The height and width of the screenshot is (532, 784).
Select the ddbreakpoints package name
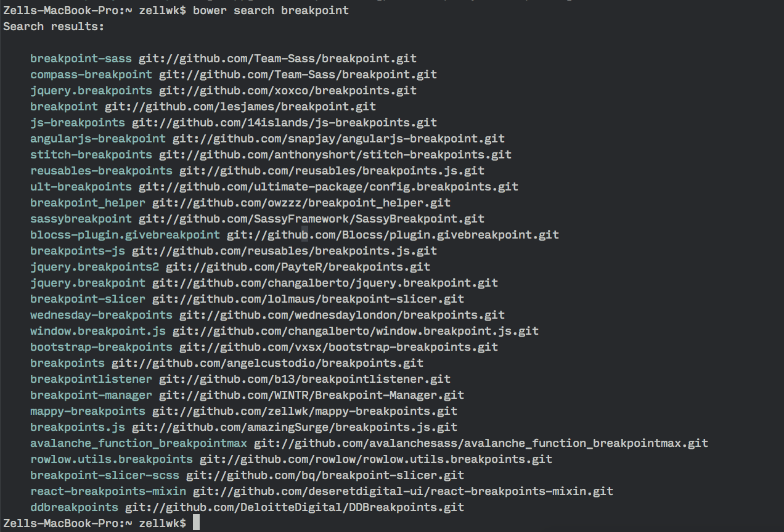(x=74, y=507)
